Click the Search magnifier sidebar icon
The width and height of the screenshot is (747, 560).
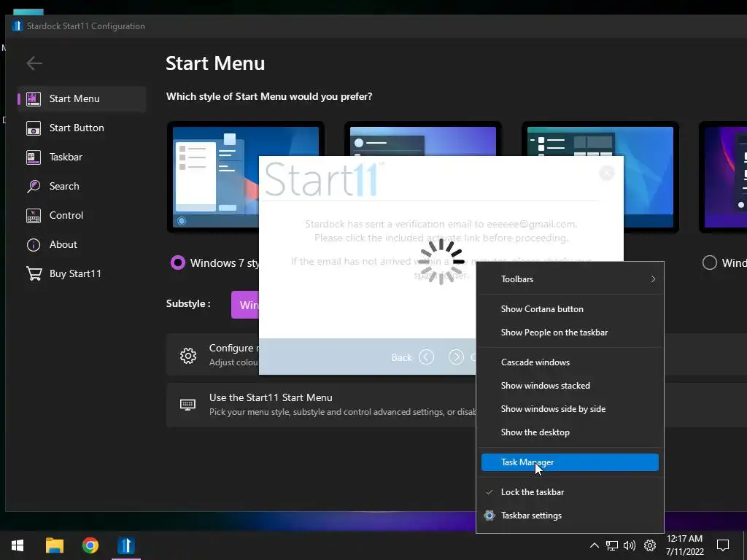click(34, 186)
